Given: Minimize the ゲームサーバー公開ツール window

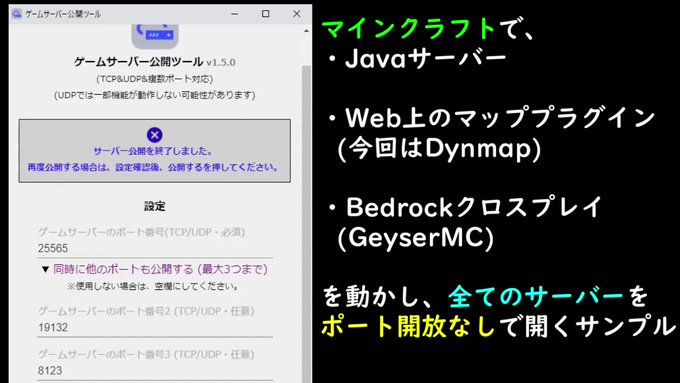Looking at the screenshot, I should pyautogui.click(x=235, y=14).
